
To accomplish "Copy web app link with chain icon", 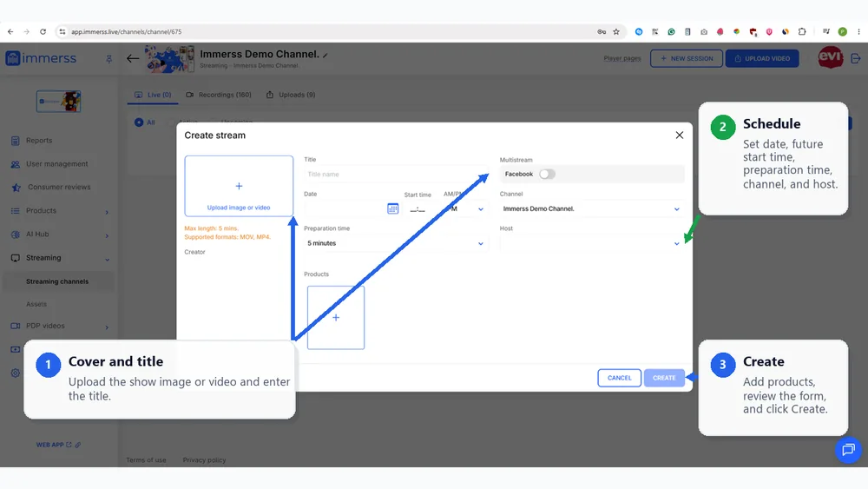I will pyautogui.click(x=78, y=445).
